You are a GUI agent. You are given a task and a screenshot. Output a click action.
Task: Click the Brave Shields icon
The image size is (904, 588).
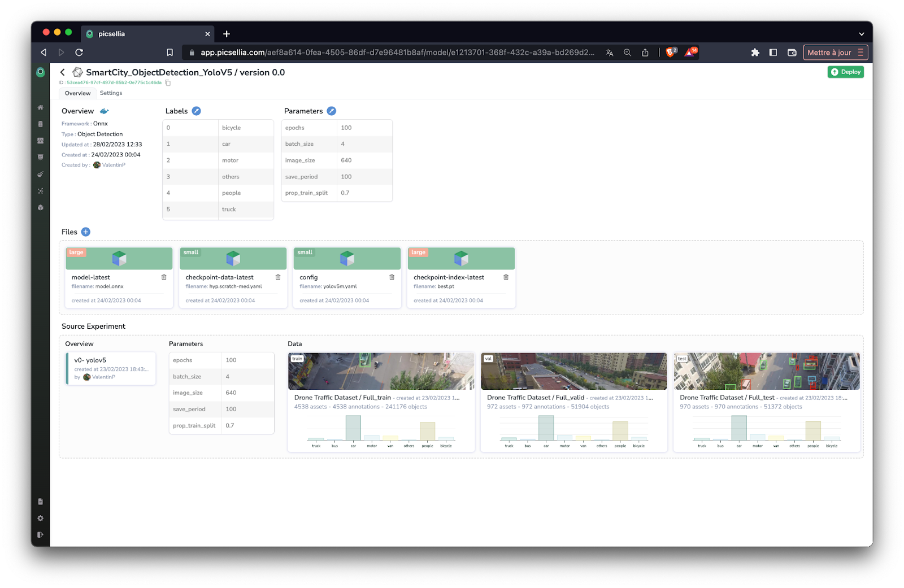coord(671,52)
